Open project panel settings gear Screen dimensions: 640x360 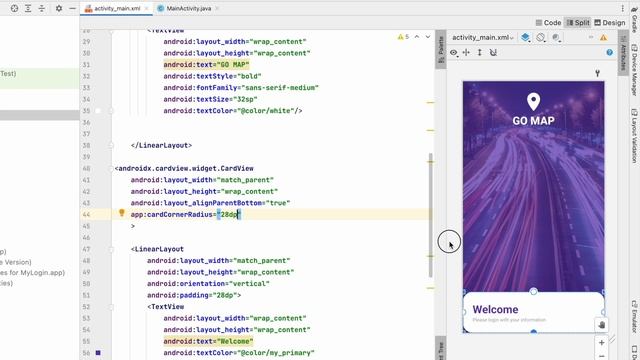(x=59, y=8)
